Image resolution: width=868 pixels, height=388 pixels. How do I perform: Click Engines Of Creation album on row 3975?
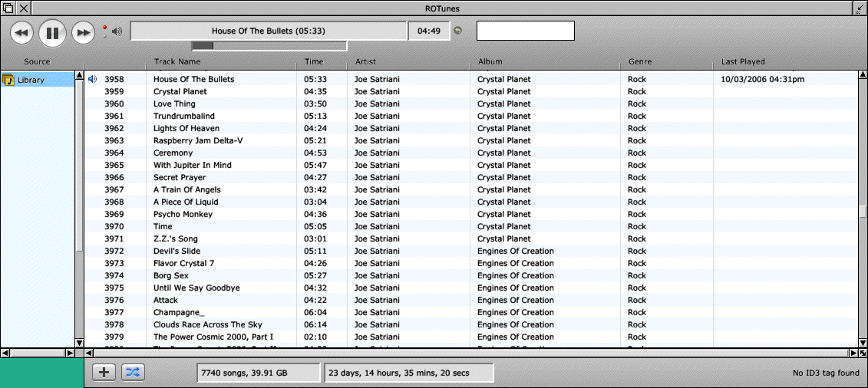(x=516, y=288)
